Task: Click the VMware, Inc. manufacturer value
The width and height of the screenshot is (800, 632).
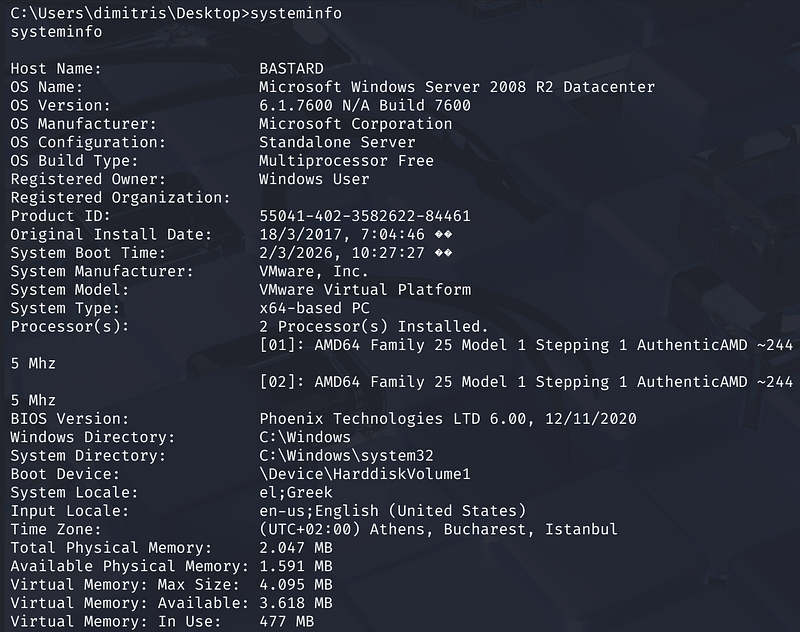Action: pyautogui.click(x=314, y=271)
